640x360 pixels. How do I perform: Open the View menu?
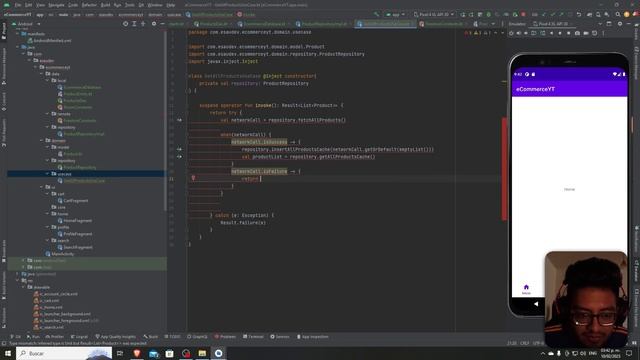pos(40,5)
